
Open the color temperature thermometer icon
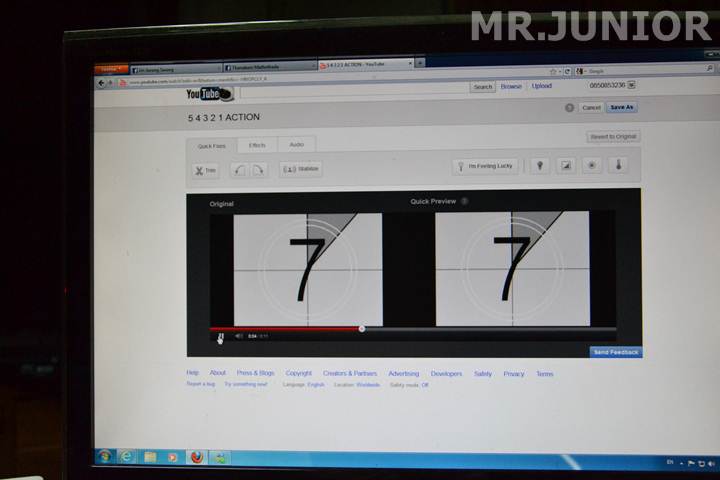(x=618, y=164)
